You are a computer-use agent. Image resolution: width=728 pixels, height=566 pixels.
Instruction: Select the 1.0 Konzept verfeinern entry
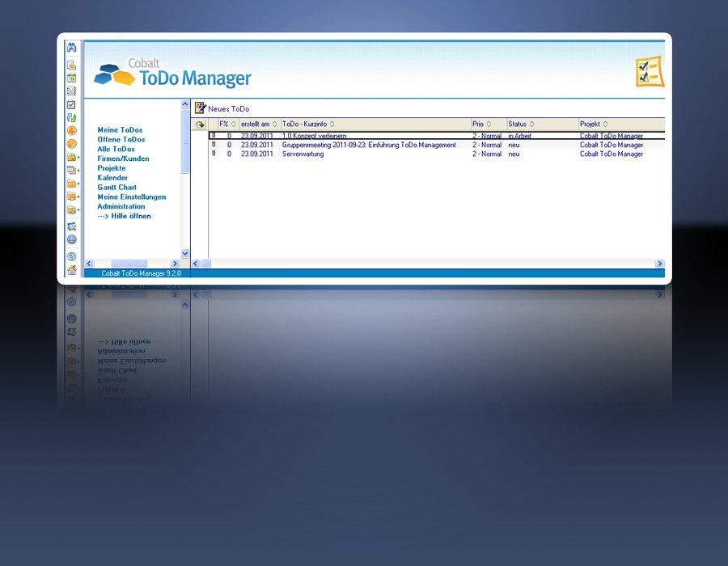pos(314,136)
